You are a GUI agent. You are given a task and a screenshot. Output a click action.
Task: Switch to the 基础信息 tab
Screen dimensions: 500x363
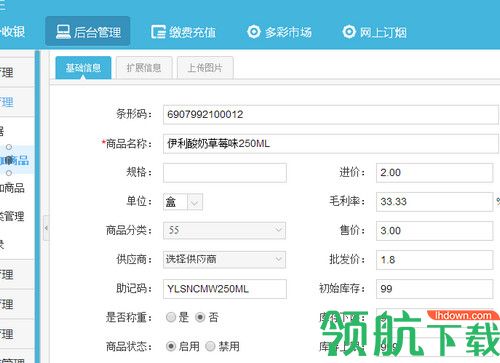[83, 68]
